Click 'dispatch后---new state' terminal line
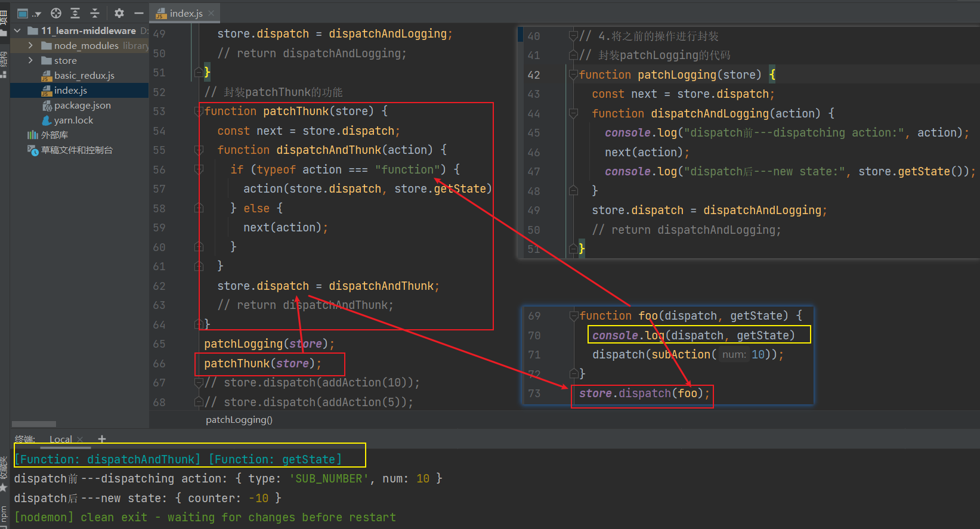980x529 pixels. (x=147, y=498)
